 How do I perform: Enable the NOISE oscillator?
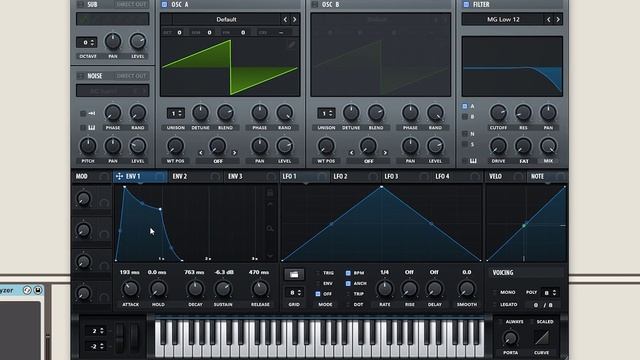[80, 76]
